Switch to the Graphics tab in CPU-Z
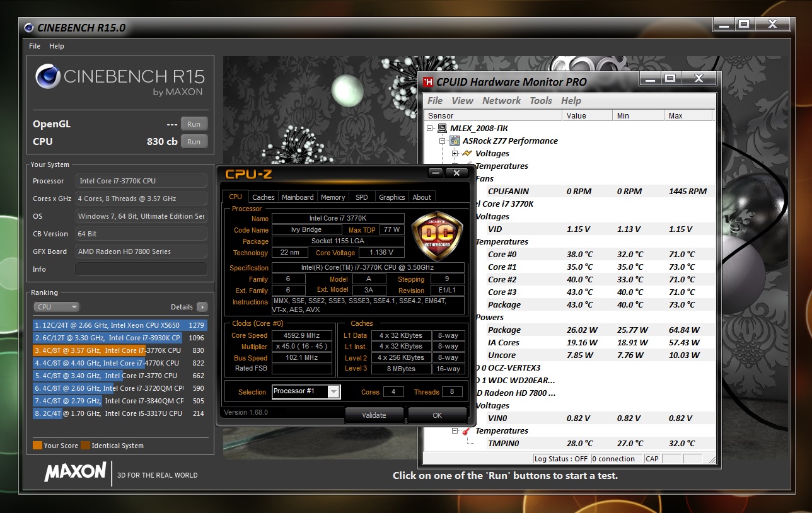 click(392, 197)
